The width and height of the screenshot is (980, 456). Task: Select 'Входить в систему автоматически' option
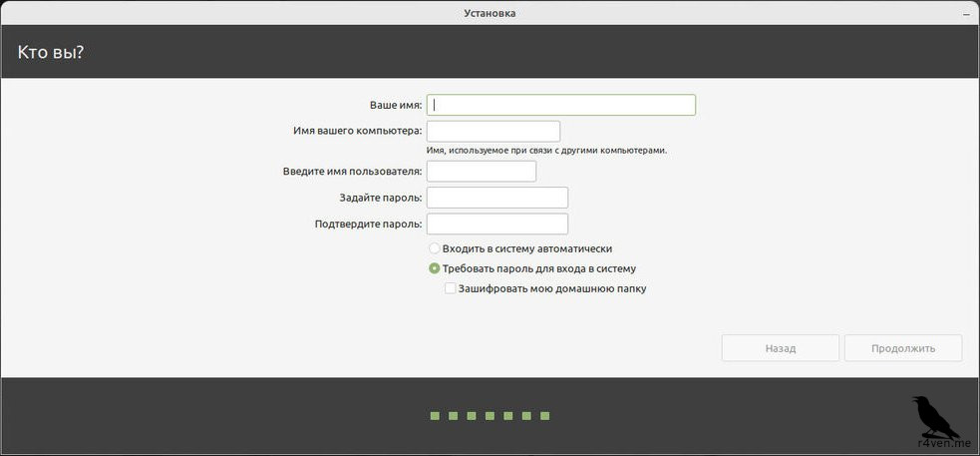[435, 248]
